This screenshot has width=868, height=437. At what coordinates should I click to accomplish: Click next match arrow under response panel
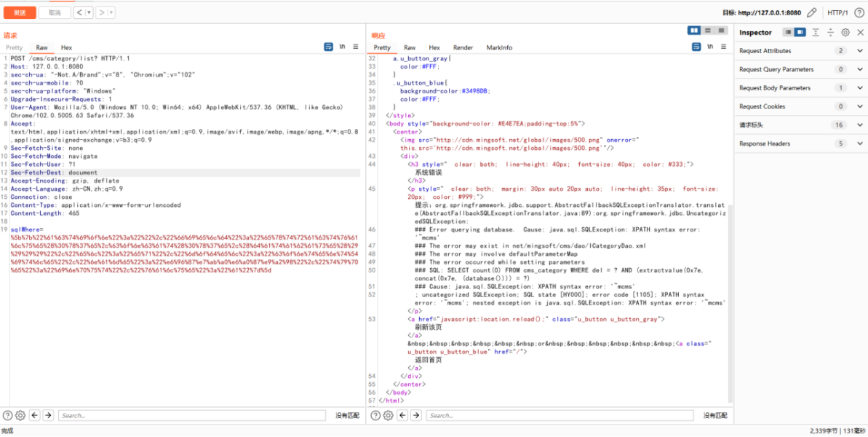(x=416, y=415)
